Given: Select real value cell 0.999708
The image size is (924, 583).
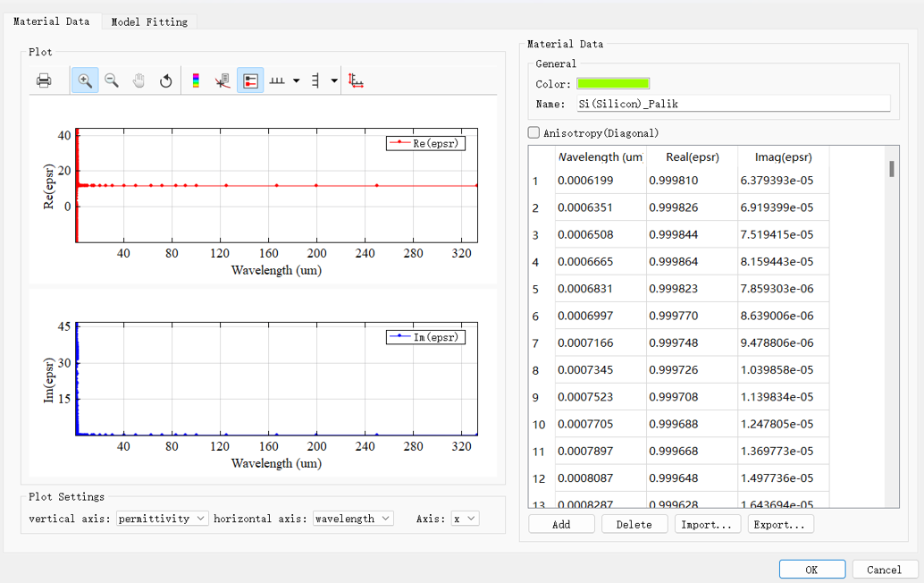Looking at the screenshot, I should 692,397.
